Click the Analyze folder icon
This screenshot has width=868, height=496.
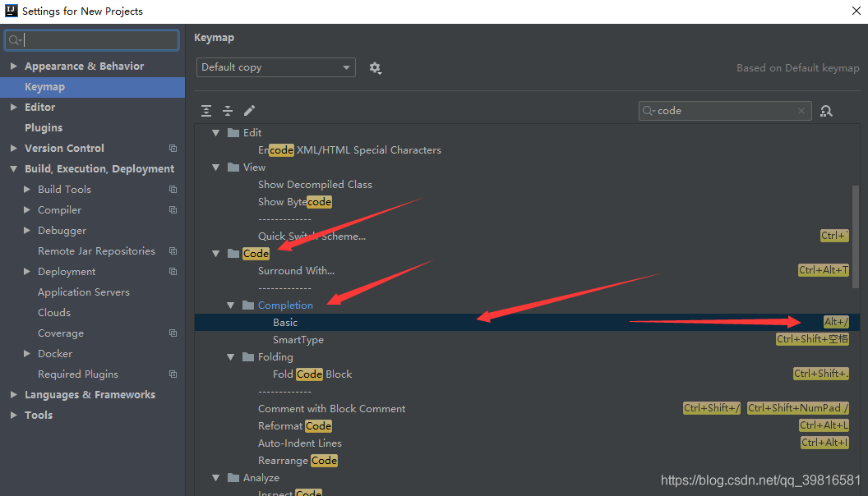[233, 478]
